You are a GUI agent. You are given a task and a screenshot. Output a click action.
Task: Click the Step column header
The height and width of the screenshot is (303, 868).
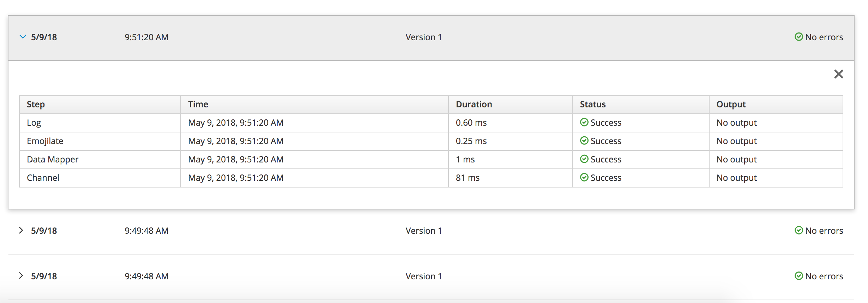pos(36,104)
